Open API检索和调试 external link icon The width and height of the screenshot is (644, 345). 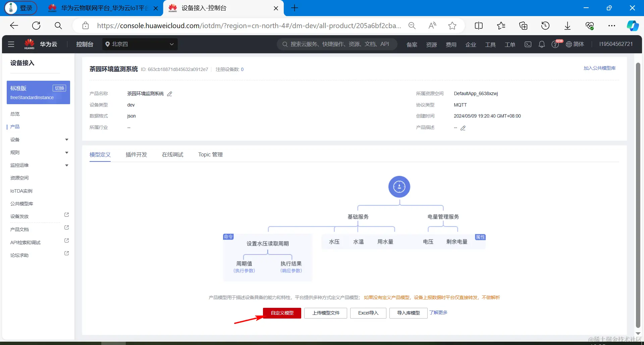click(x=66, y=240)
